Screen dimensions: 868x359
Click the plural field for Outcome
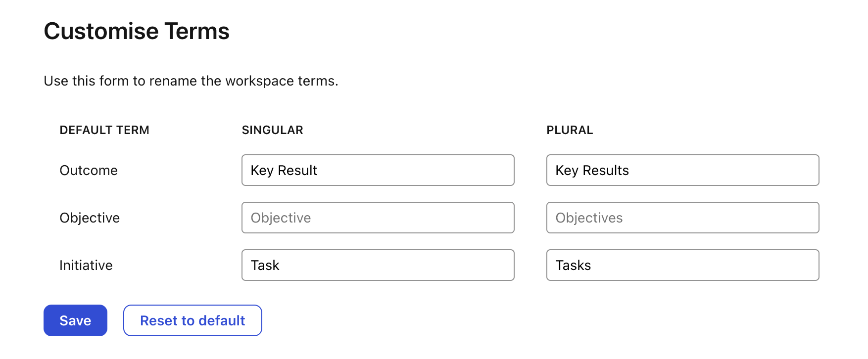pyautogui.click(x=682, y=170)
